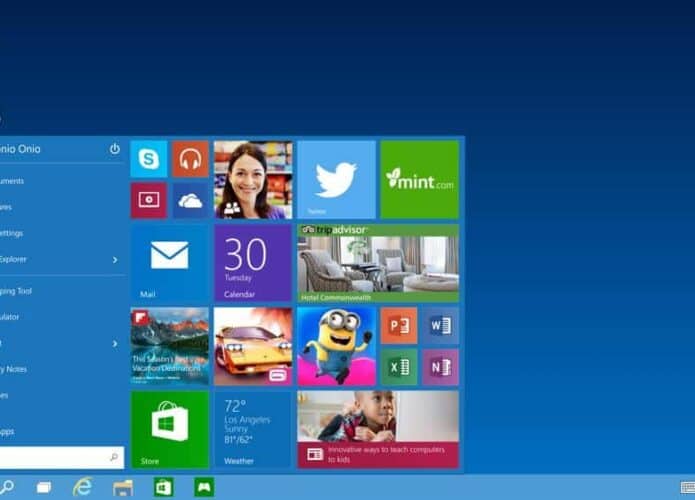Screen dimensions: 695x500
Task: Open taskbar Search magnifier icon
Action: click(x=6, y=488)
